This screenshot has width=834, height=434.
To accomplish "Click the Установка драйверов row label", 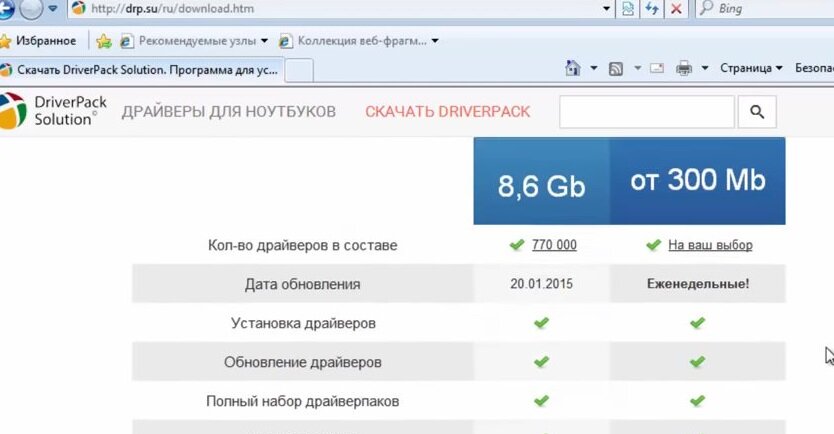I will point(303,323).
